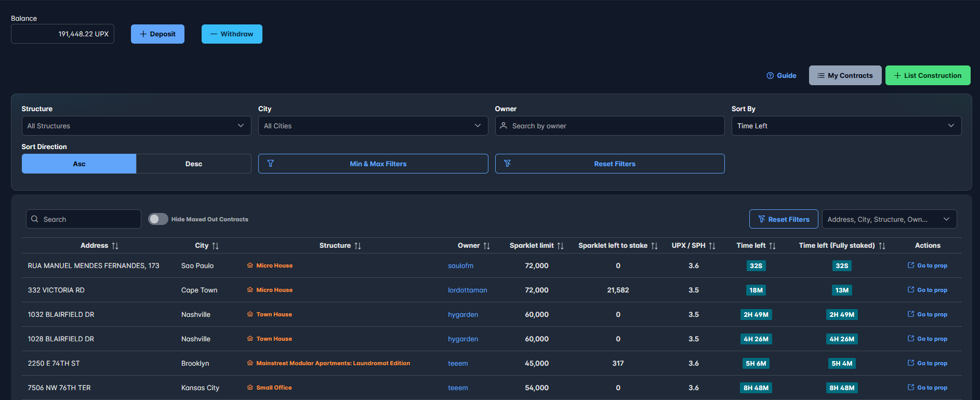This screenshot has width=980, height=400.
Task: Open teeem link for 2250 E 74th St
Action: coord(458,363)
